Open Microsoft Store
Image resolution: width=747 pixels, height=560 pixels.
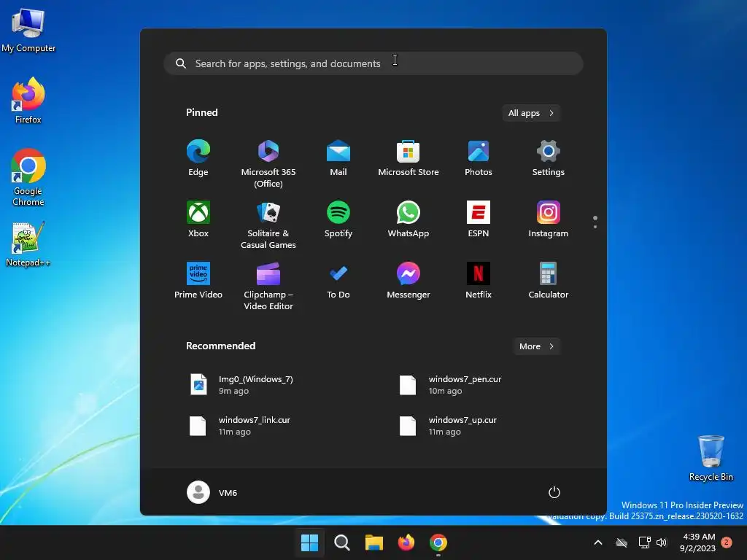click(x=409, y=158)
